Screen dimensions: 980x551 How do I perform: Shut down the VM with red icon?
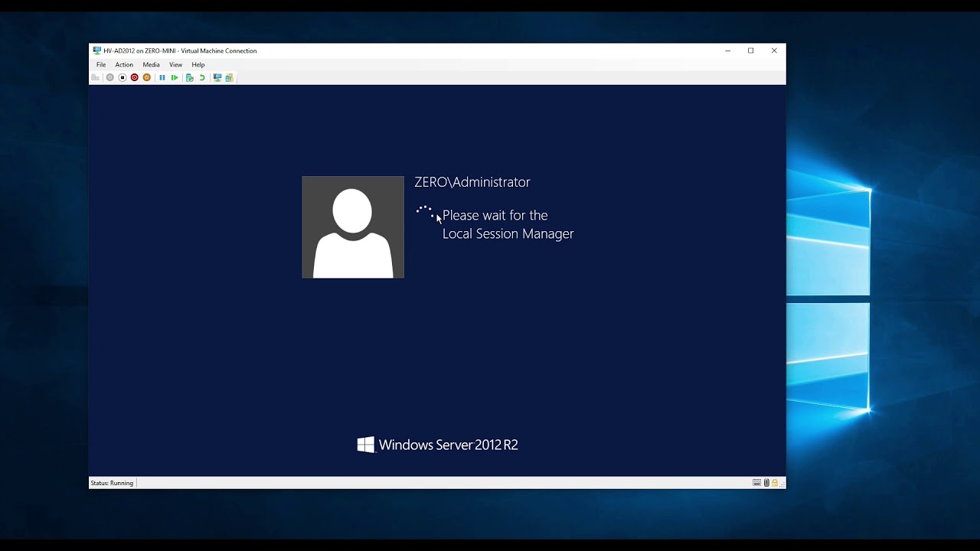point(135,77)
